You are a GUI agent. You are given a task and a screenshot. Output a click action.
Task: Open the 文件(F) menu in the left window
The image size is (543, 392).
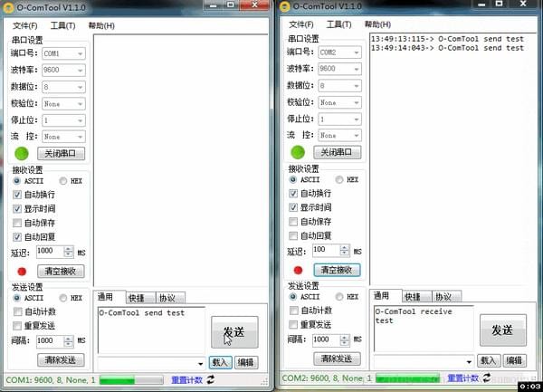coord(25,25)
